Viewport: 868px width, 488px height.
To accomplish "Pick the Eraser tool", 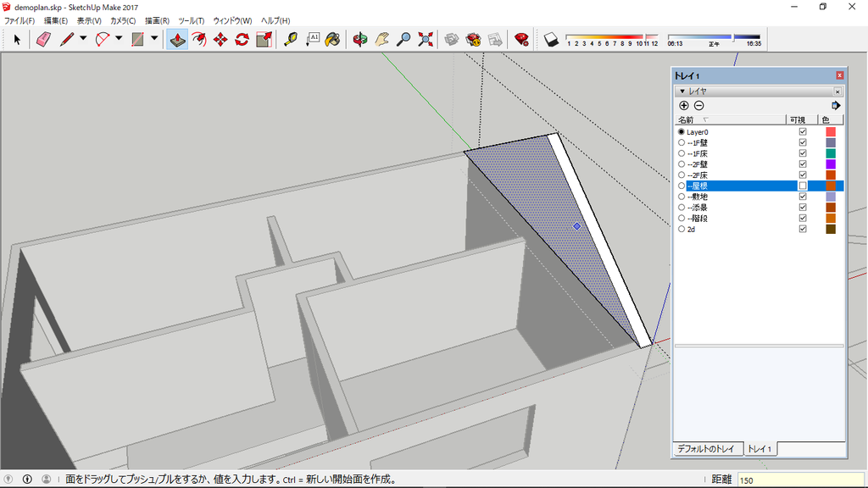I will coord(43,39).
